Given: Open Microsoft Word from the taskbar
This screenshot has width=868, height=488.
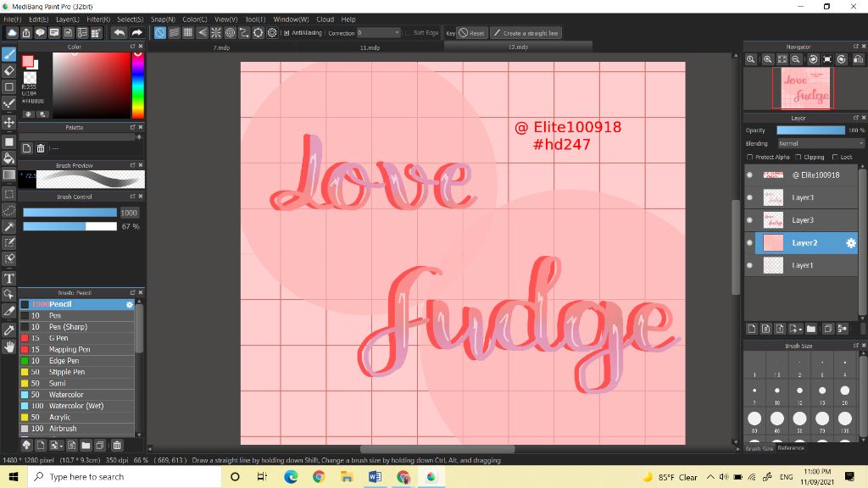Looking at the screenshot, I should [375, 477].
